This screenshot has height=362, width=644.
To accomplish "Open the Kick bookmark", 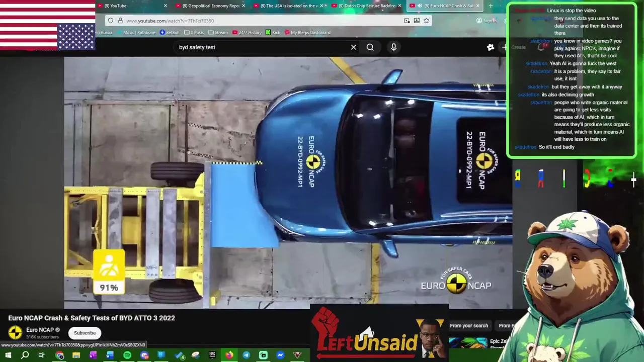I will point(273,33).
